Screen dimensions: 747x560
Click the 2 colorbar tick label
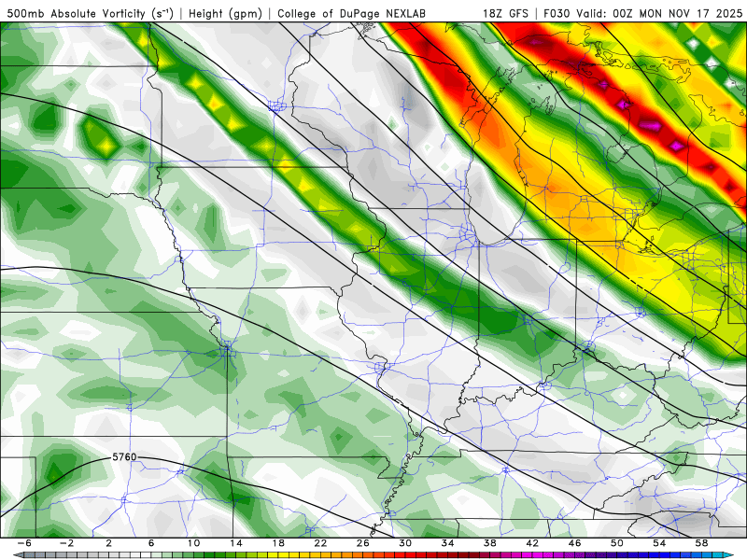pyautogui.click(x=109, y=543)
